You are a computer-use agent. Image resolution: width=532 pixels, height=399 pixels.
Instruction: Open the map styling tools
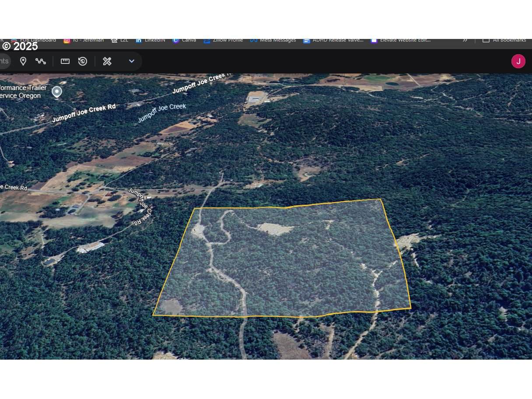point(107,61)
